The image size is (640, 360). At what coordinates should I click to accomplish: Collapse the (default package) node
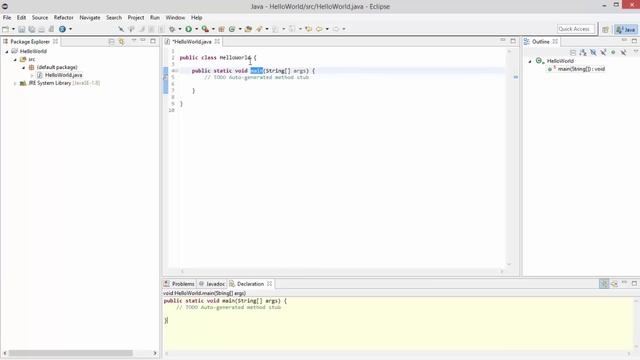pos(24,67)
